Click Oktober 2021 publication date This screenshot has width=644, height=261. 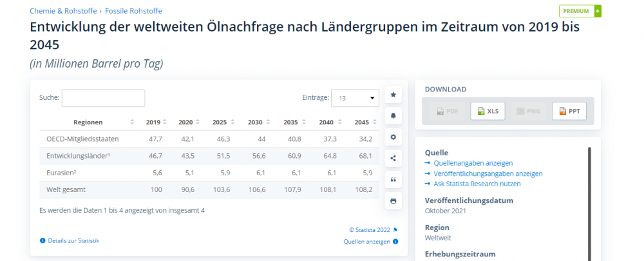445,211
